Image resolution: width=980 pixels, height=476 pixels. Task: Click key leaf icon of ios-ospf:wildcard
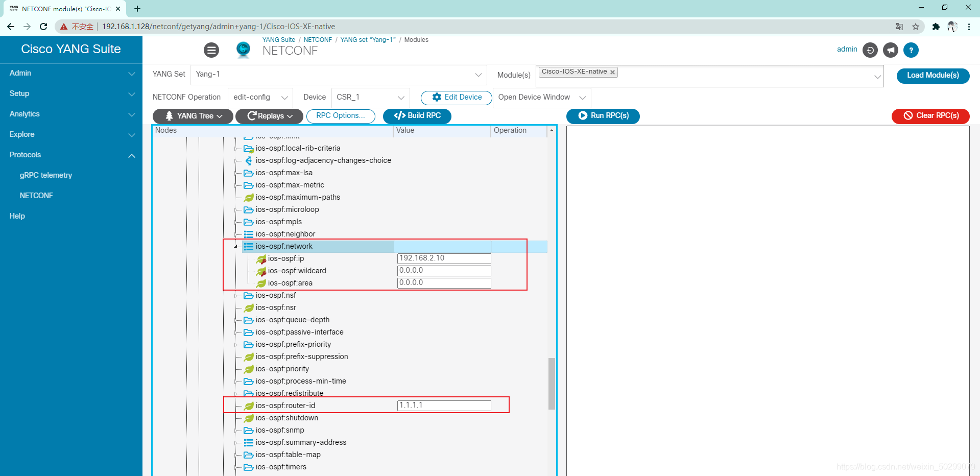coord(261,271)
